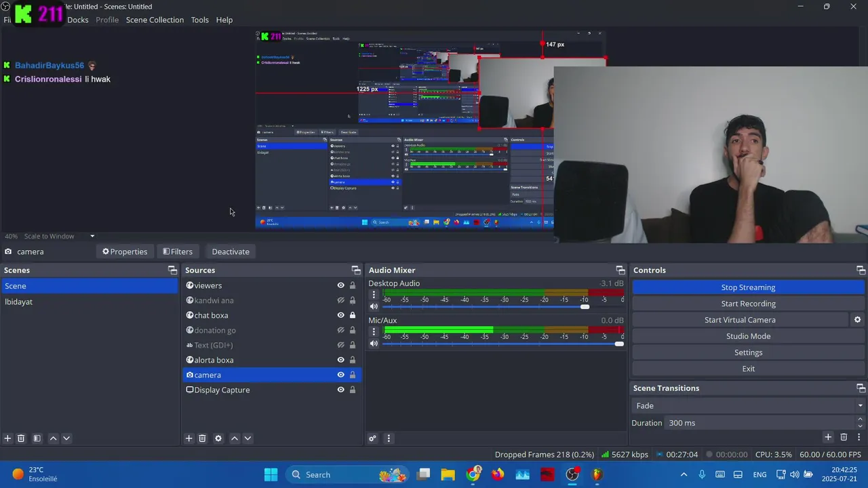Move scene down arrow in Scenes dock
This screenshot has width=868, height=488.
coord(66,439)
